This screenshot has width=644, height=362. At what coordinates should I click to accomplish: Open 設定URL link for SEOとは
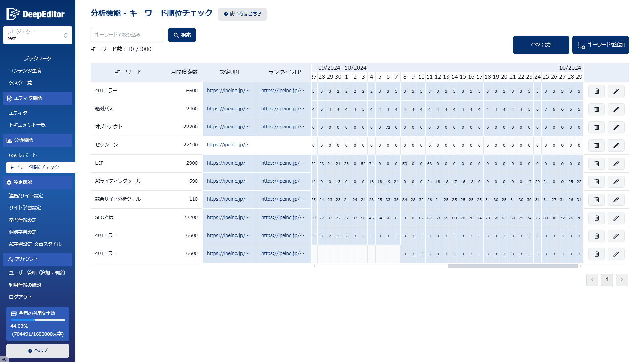(228, 218)
